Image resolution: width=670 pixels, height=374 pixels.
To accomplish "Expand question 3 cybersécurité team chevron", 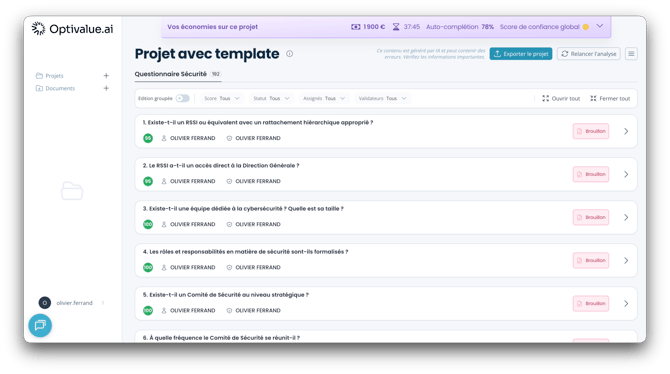I will tap(626, 218).
